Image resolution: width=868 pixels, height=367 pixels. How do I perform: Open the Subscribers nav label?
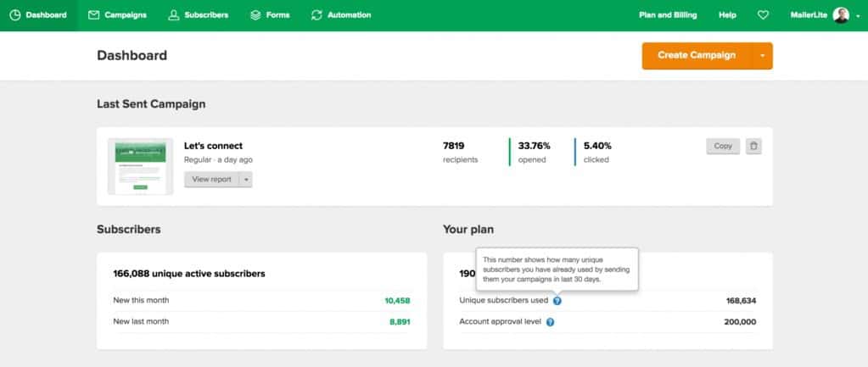[x=206, y=15]
